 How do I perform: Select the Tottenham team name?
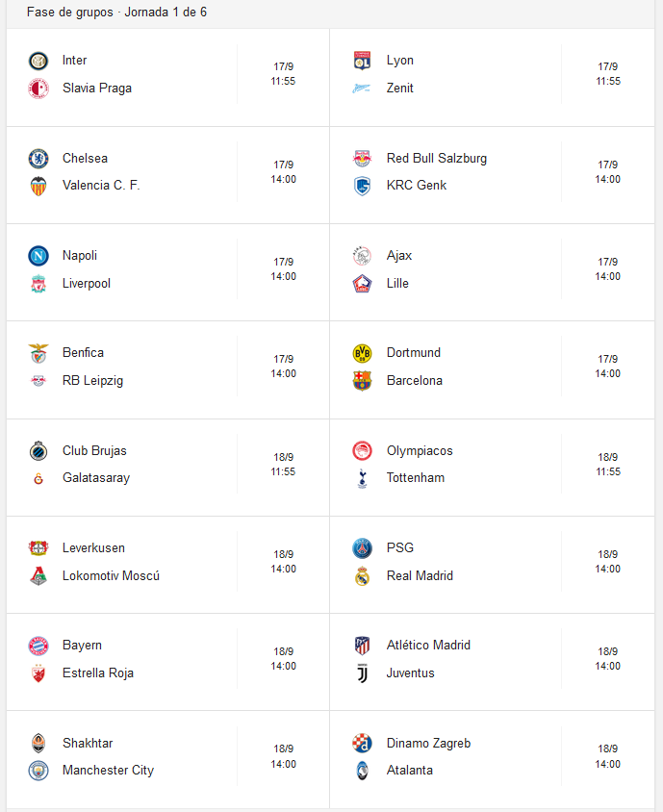pyautogui.click(x=416, y=477)
